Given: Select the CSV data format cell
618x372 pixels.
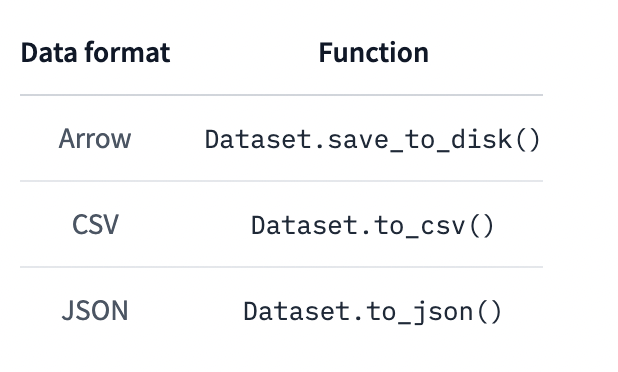Looking at the screenshot, I should click(95, 225).
